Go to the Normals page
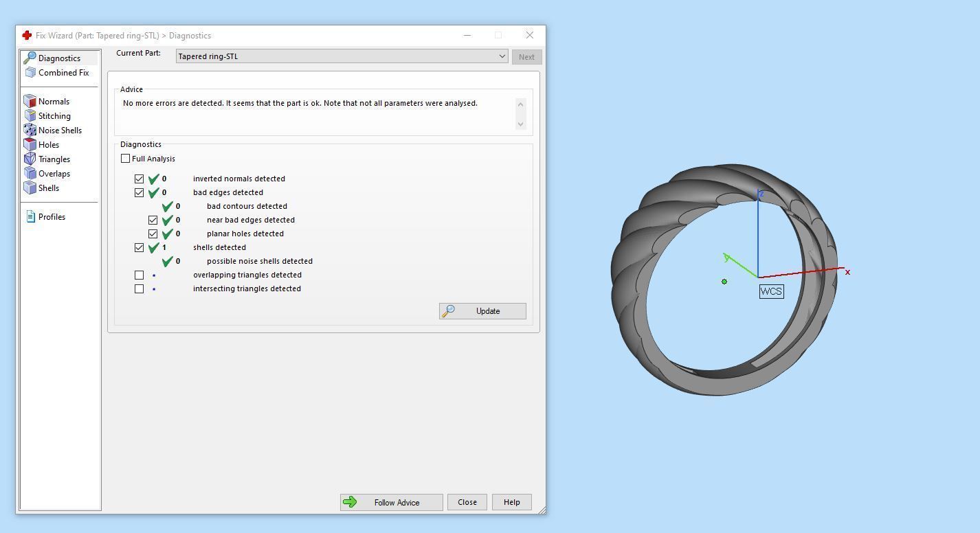 point(54,102)
